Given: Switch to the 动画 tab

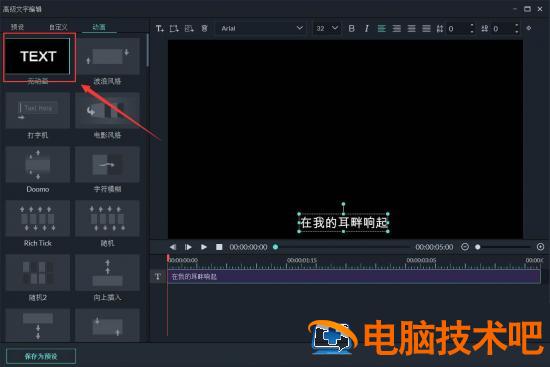Looking at the screenshot, I should pos(99,27).
